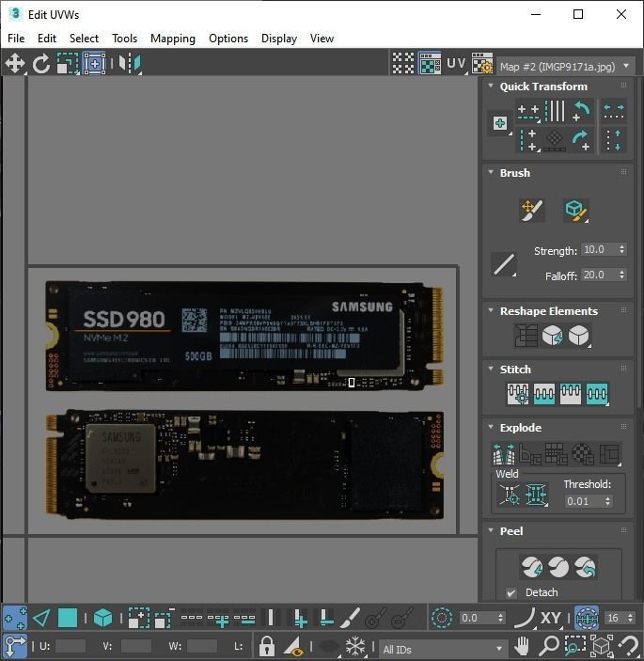Collapse the Brush rollout
The height and width of the screenshot is (661, 644).
(x=491, y=172)
